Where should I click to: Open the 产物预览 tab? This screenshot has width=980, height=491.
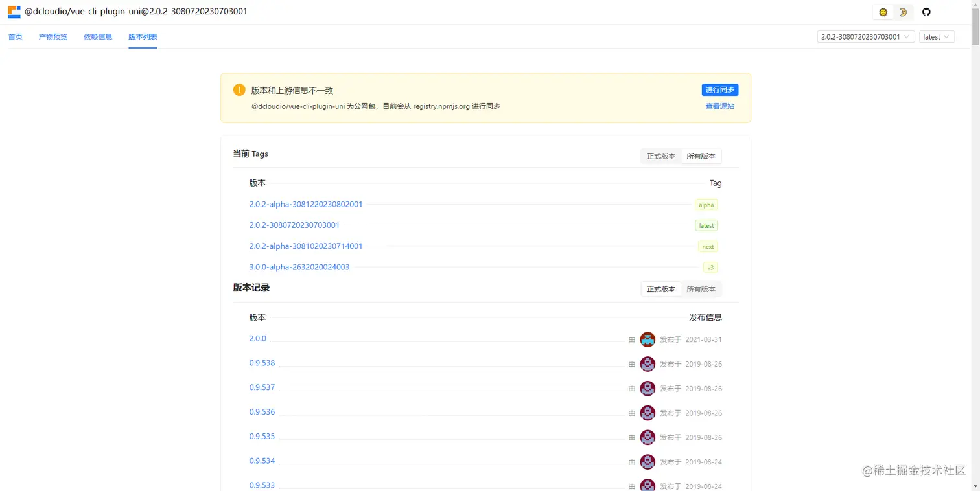click(x=52, y=37)
